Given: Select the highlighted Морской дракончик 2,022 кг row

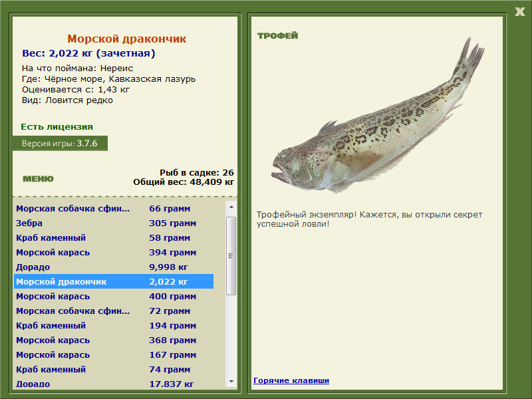Looking at the screenshot, I should click(114, 281).
